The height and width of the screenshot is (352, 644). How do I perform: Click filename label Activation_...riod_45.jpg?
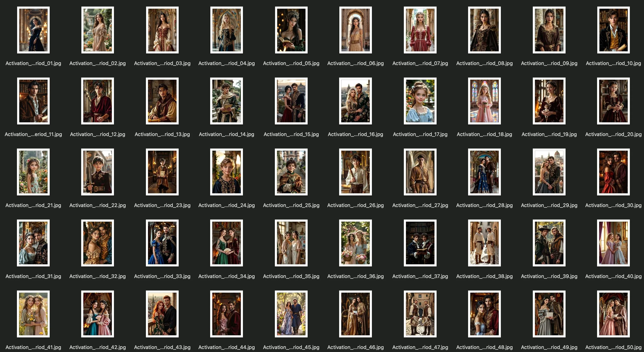coord(291,347)
